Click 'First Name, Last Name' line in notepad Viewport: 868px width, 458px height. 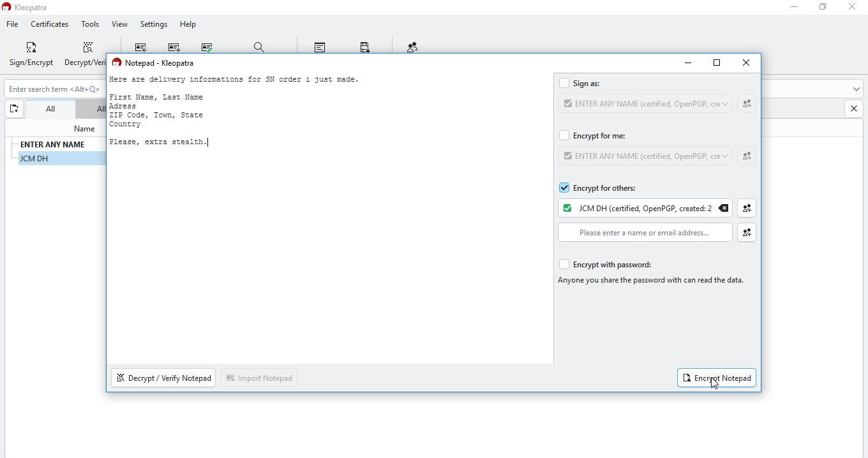156,98
